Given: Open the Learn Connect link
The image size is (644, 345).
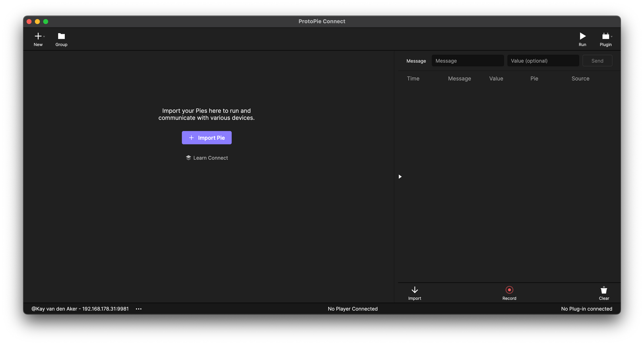Looking at the screenshot, I should click(207, 158).
